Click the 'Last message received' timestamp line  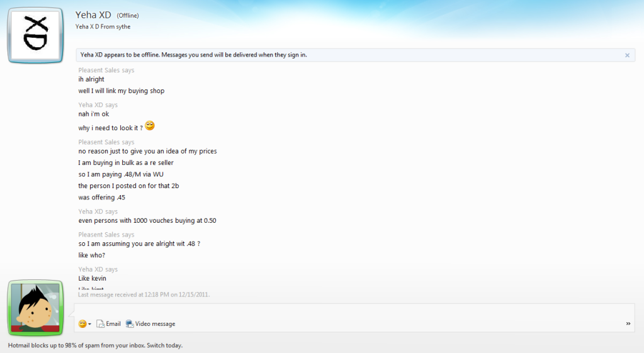tap(144, 294)
